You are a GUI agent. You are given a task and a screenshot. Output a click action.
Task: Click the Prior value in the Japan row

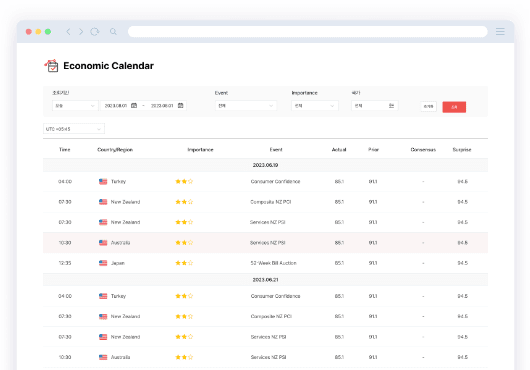point(373,263)
